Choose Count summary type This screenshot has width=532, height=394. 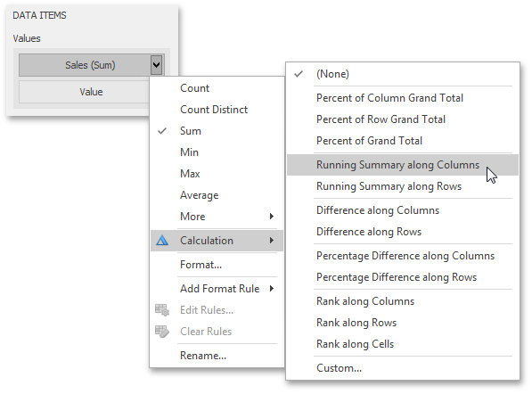(x=217, y=88)
